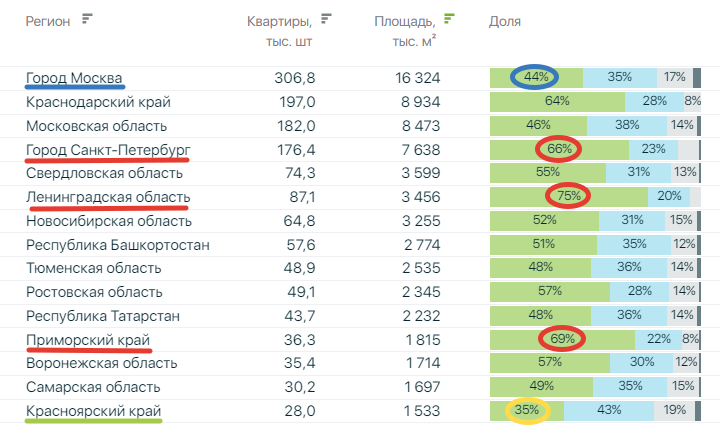Open the Город Москва region link
The width and height of the screenshot is (720, 429).
(74, 78)
